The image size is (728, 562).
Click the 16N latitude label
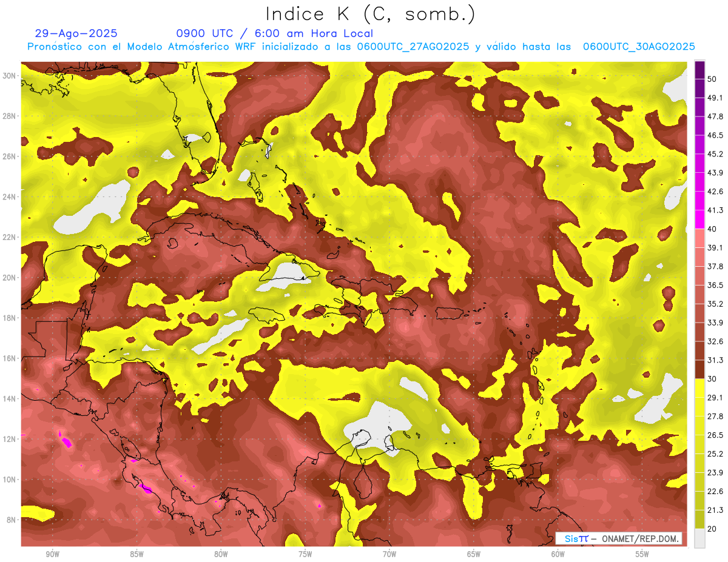10,358
